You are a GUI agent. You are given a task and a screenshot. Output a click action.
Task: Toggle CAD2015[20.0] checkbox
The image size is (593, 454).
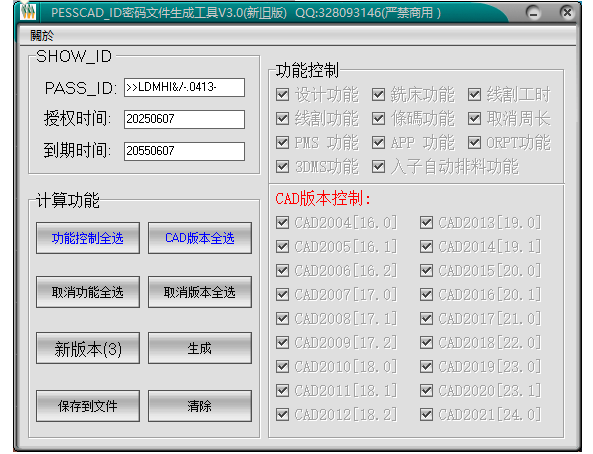[427, 271]
